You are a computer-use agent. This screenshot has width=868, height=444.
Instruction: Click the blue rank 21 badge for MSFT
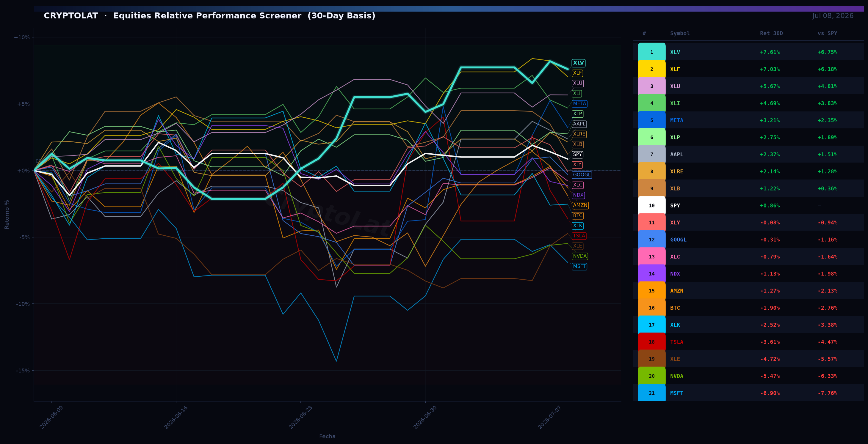(x=651, y=393)
